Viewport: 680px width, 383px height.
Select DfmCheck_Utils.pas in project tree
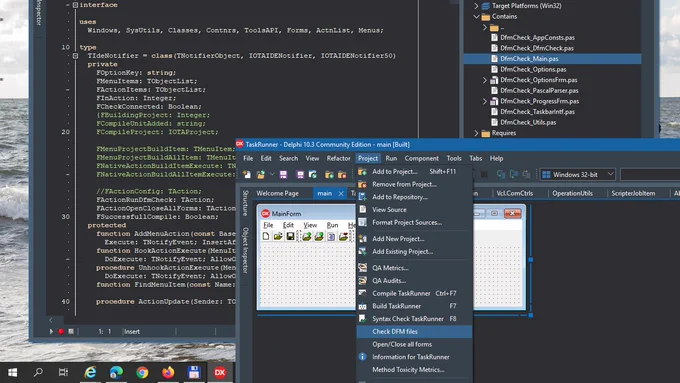[x=528, y=122]
